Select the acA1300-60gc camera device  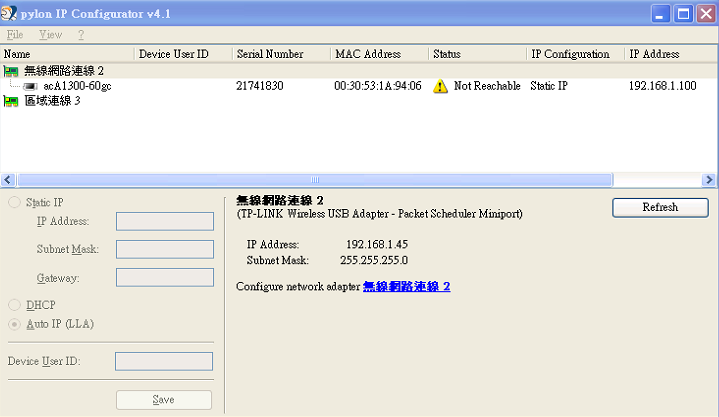(77, 86)
